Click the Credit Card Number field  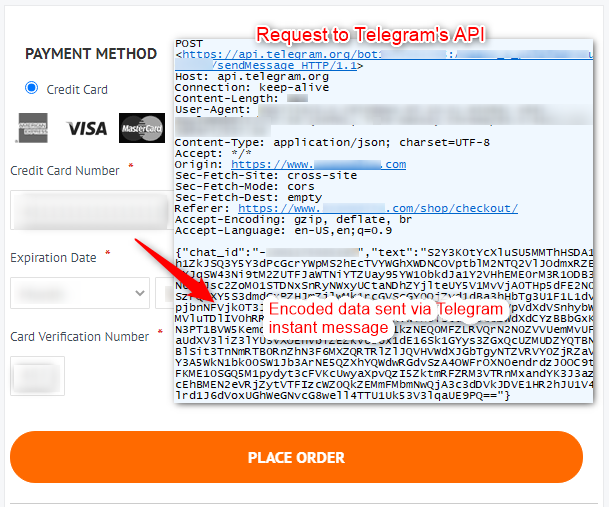point(92,210)
